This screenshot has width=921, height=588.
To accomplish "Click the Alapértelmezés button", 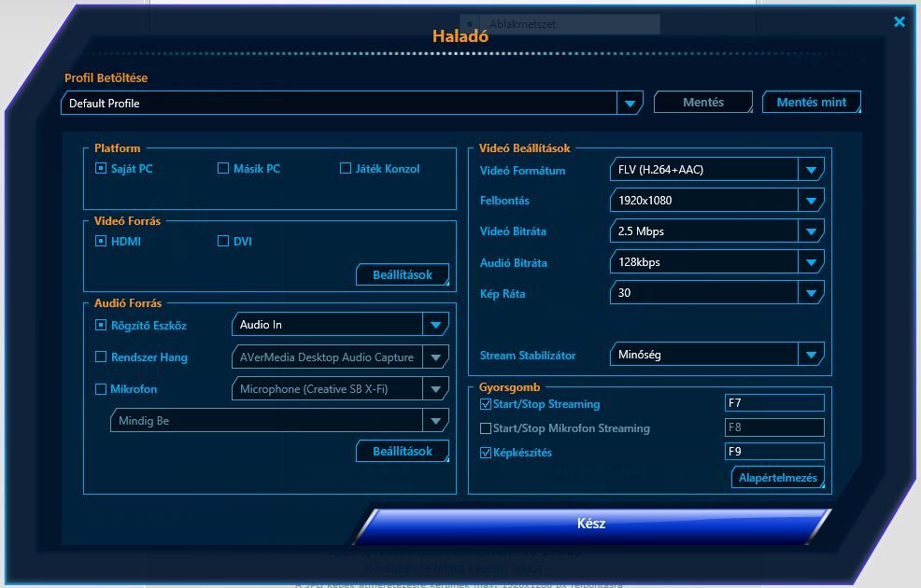I will (x=778, y=478).
